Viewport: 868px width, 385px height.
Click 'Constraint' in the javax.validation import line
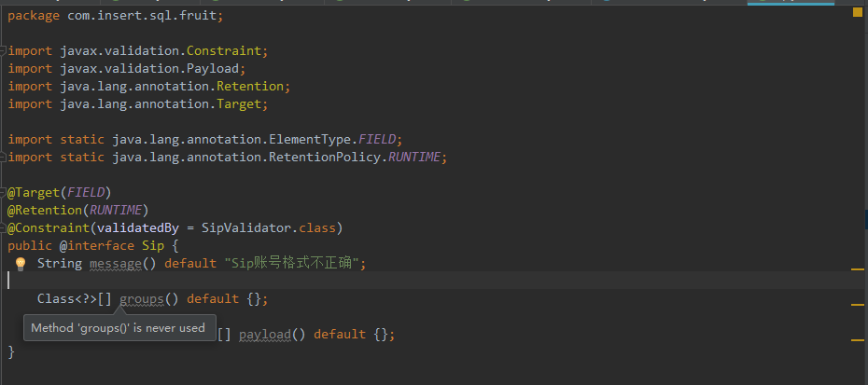pos(224,51)
